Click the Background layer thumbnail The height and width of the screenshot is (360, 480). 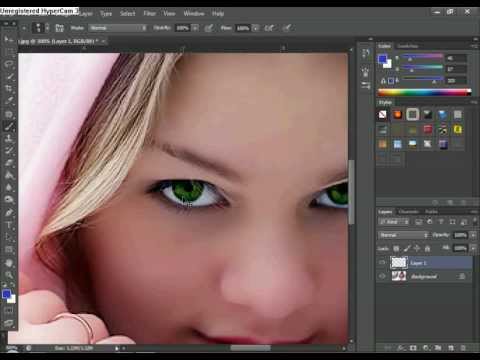pos(399,276)
